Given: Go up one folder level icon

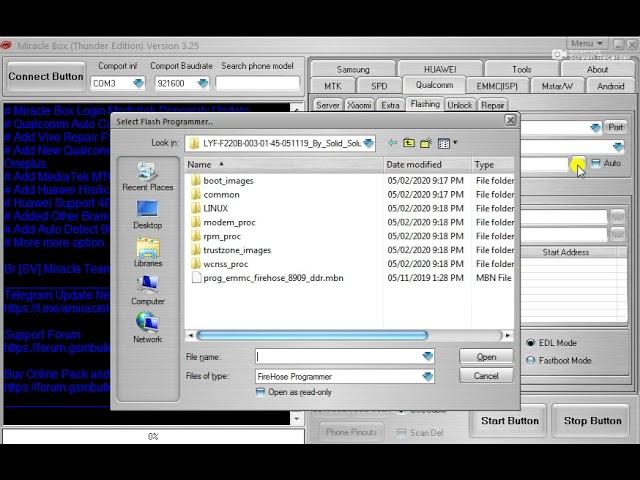Looking at the screenshot, I should 409,143.
